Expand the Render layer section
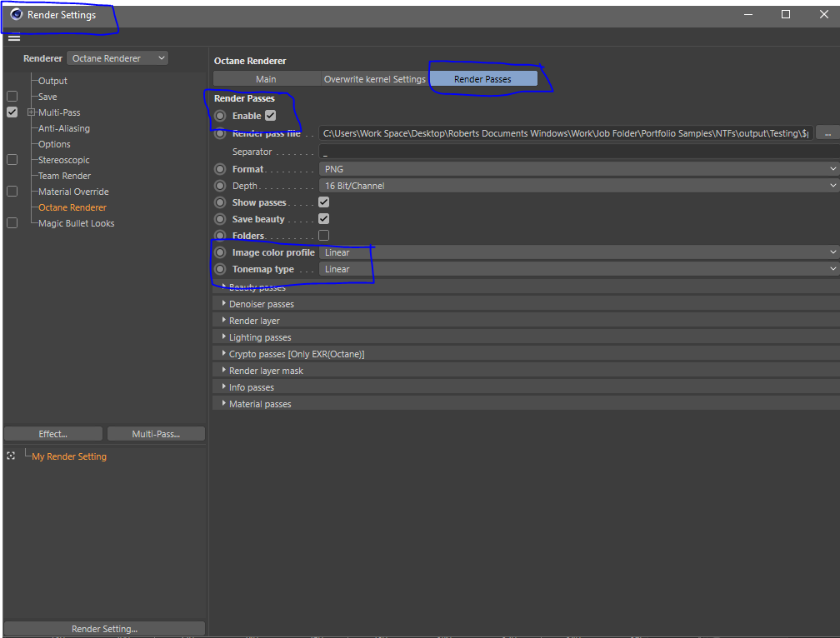This screenshot has height=638, width=840. pyautogui.click(x=223, y=320)
